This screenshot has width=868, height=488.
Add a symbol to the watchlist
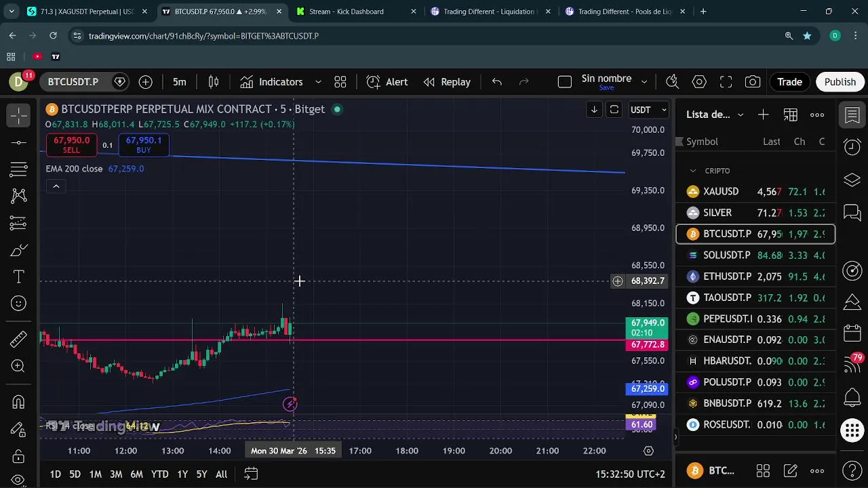coord(764,115)
